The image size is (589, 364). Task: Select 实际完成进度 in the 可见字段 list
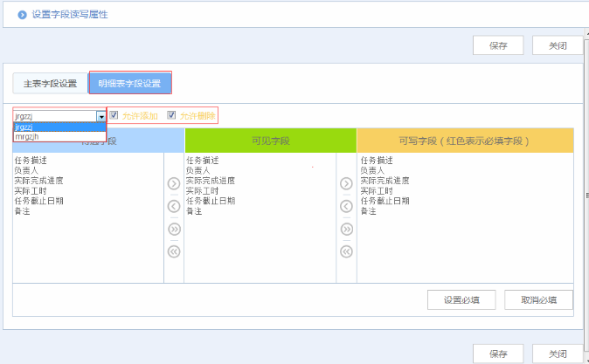[211, 181]
